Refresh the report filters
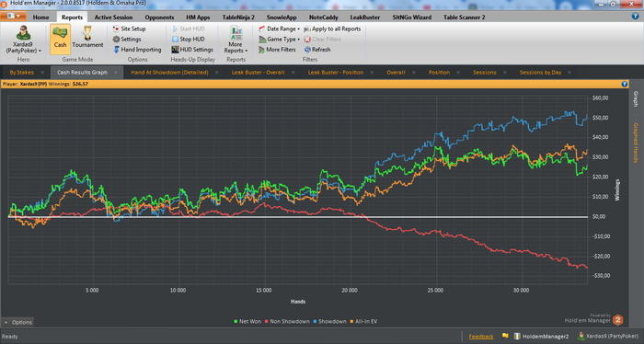 tap(317, 50)
